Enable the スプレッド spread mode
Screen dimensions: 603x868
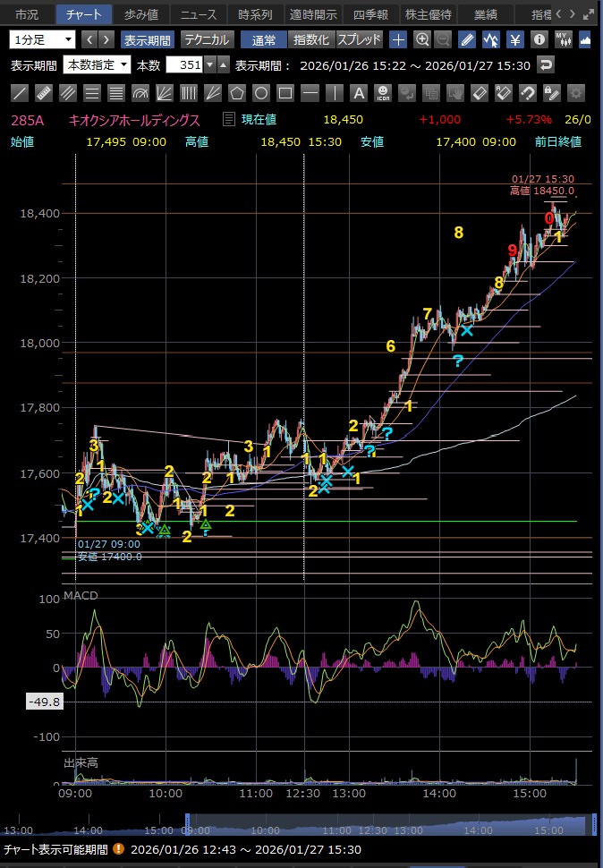pyautogui.click(x=360, y=39)
